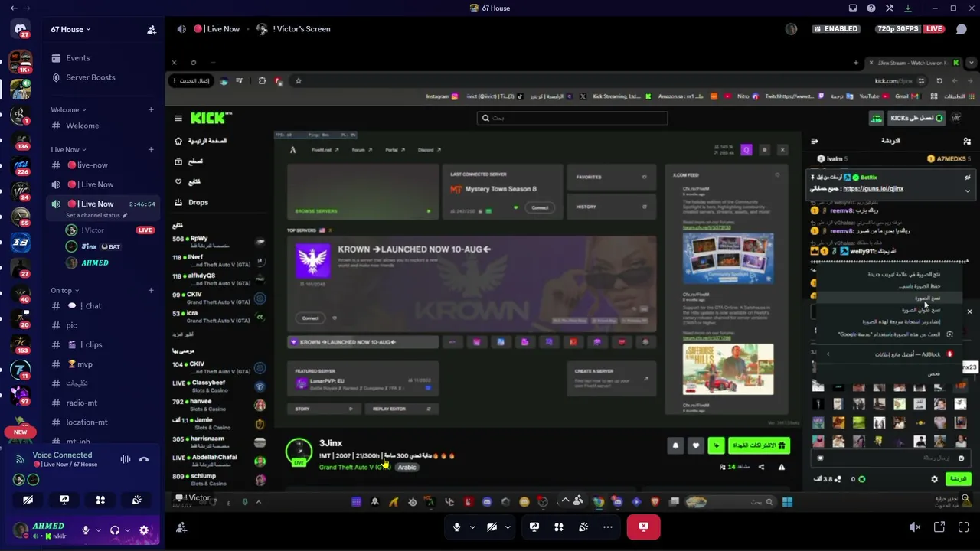Collapse the Welcome channel category
980x551 pixels.
pos(68,109)
